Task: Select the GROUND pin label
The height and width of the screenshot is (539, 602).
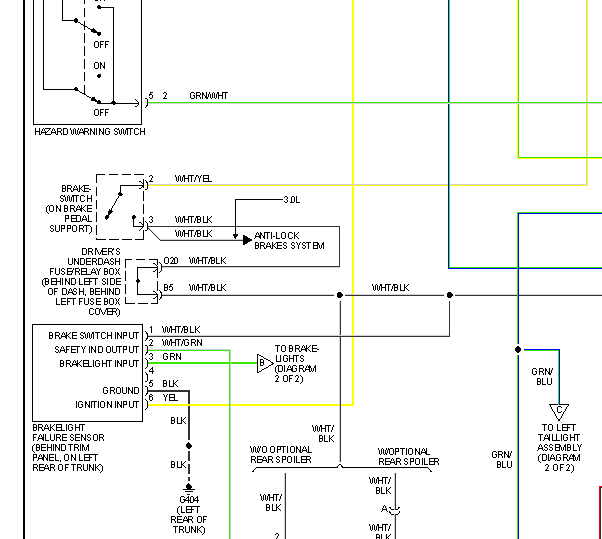Action: point(121,391)
